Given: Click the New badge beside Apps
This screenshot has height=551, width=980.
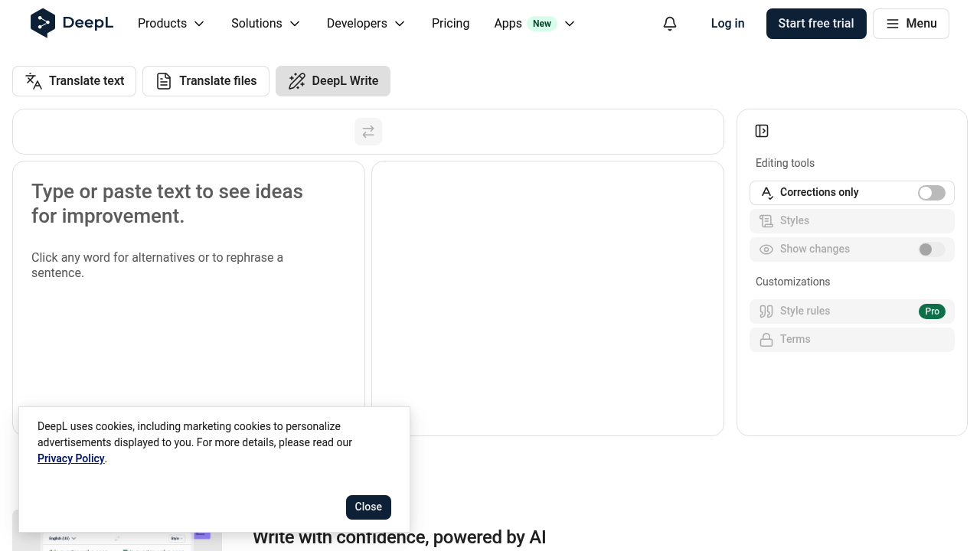Looking at the screenshot, I should pos(542,24).
